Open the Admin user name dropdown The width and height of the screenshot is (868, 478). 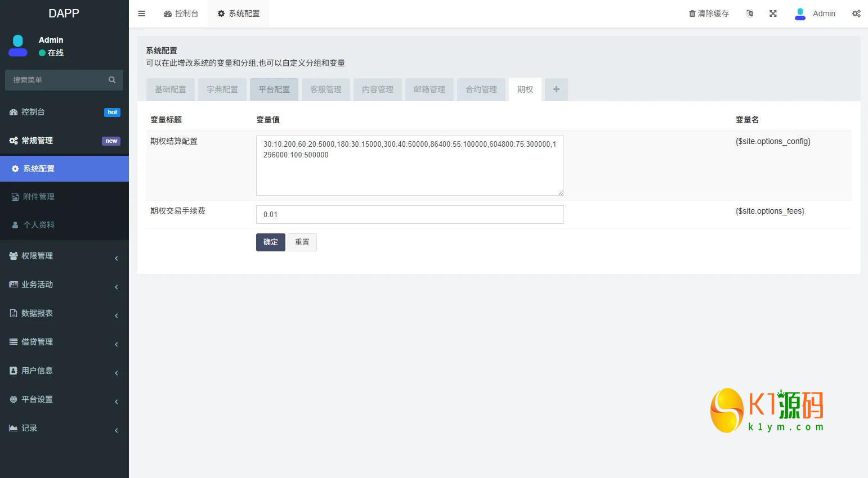[x=824, y=13]
